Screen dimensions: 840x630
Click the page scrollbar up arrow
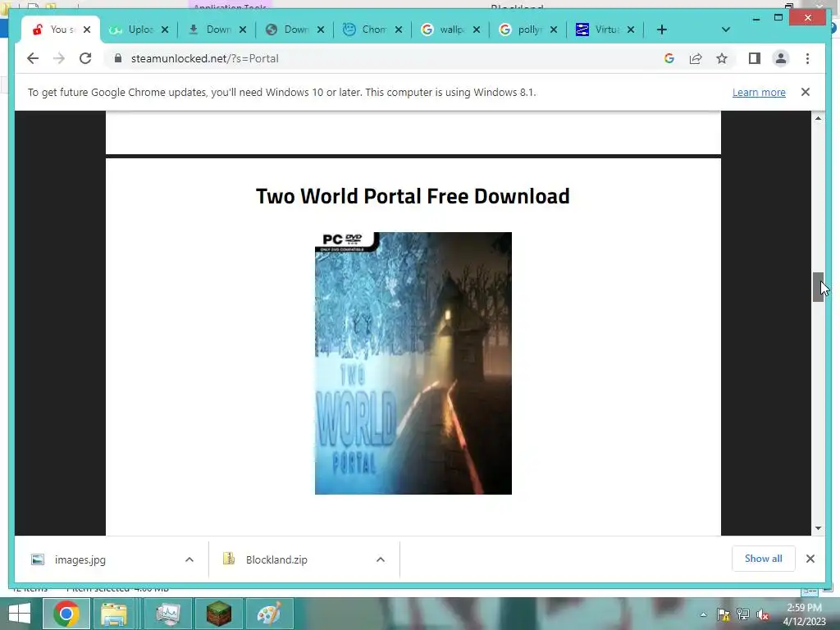click(x=818, y=118)
